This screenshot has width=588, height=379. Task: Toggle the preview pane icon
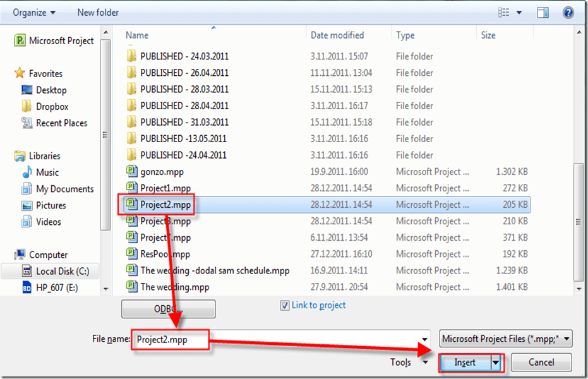[x=543, y=13]
